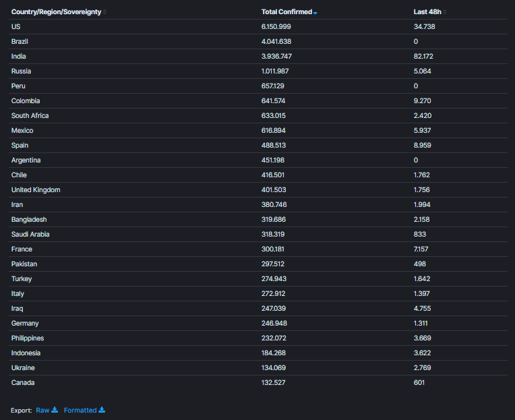Screen dimensions: 515x420
Task: Click Saudi Arabia in the table
Action: click(x=30, y=235)
